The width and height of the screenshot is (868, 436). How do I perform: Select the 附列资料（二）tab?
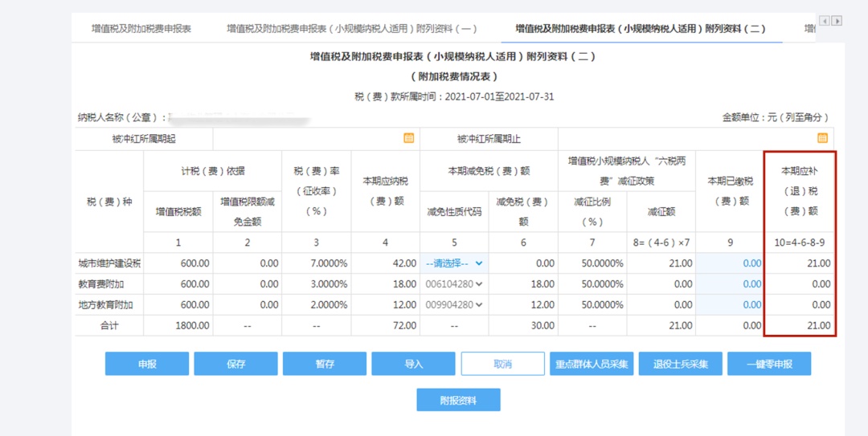pyautogui.click(x=640, y=29)
